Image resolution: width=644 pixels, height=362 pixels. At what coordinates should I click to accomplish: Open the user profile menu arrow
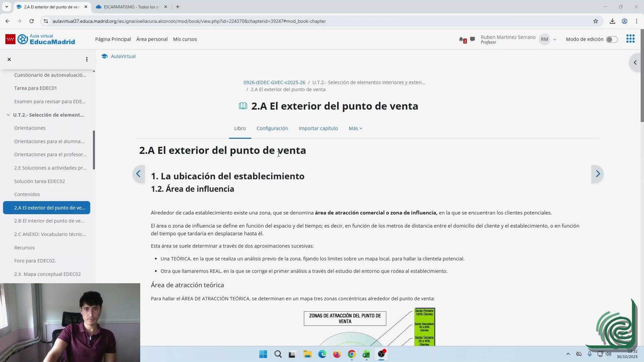554,40
